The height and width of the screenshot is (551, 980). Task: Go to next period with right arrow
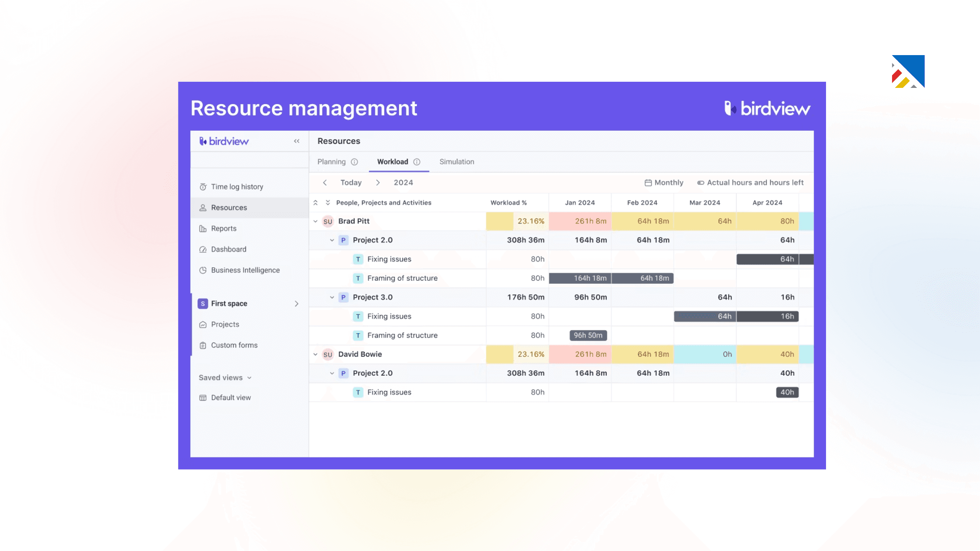[378, 183]
